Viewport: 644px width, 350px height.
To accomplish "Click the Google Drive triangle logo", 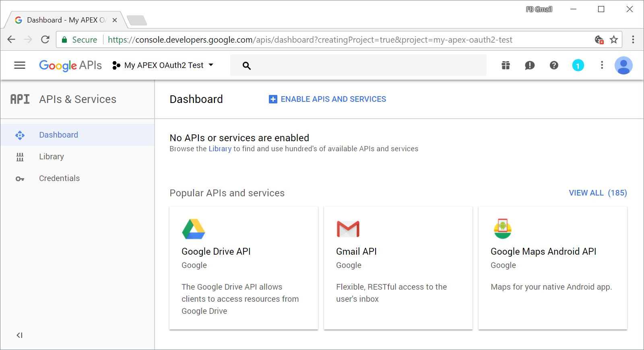I will tap(194, 229).
